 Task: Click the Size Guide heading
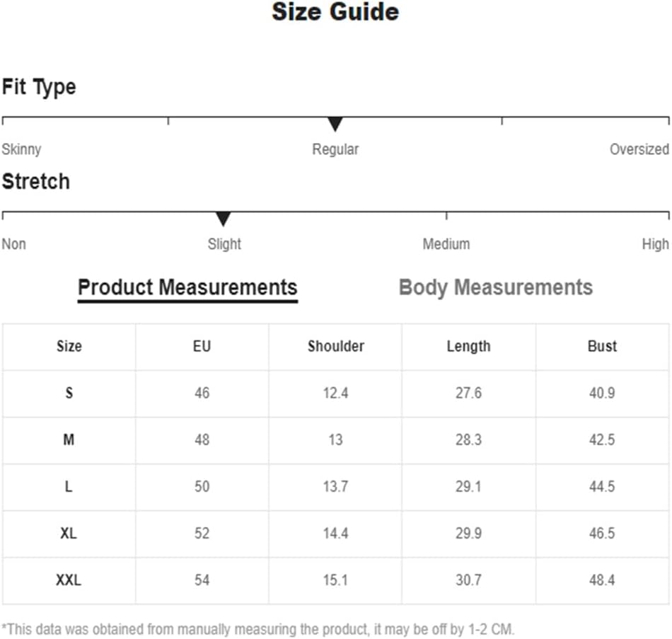335,12
